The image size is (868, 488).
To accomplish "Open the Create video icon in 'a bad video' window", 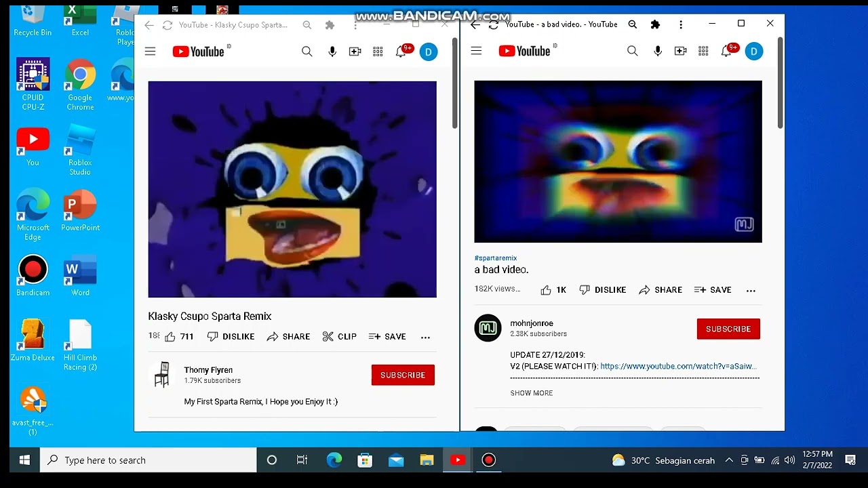I will (681, 51).
